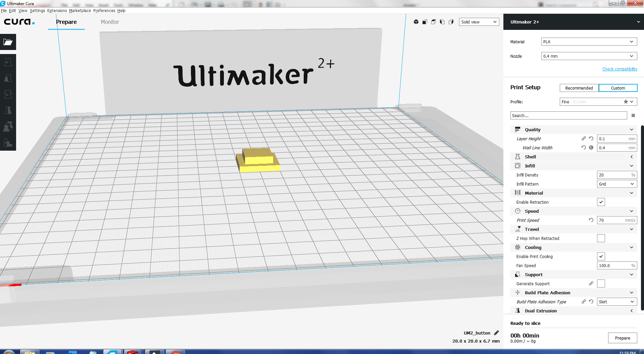The height and width of the screenshot is (354, 644).
Task: Open the Solid view mode dropdown
Action: coord(479,22)
